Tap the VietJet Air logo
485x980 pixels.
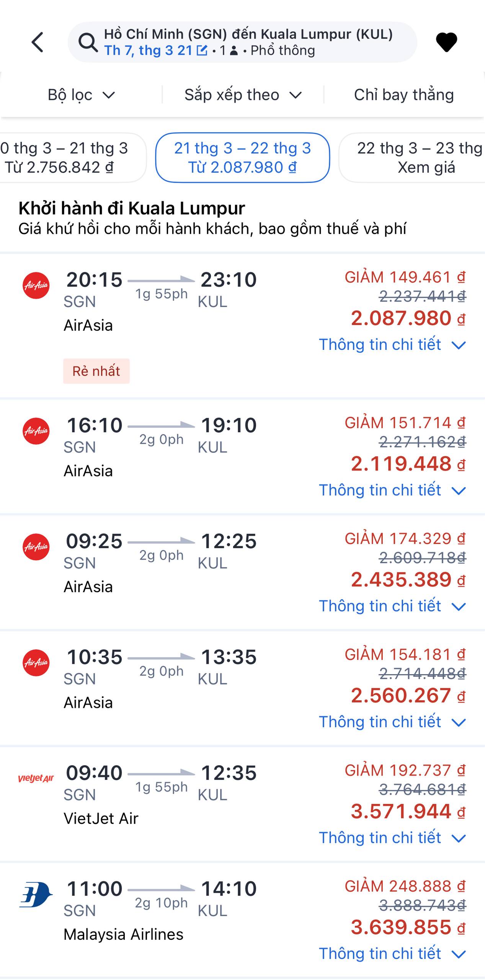click(36, 778)
